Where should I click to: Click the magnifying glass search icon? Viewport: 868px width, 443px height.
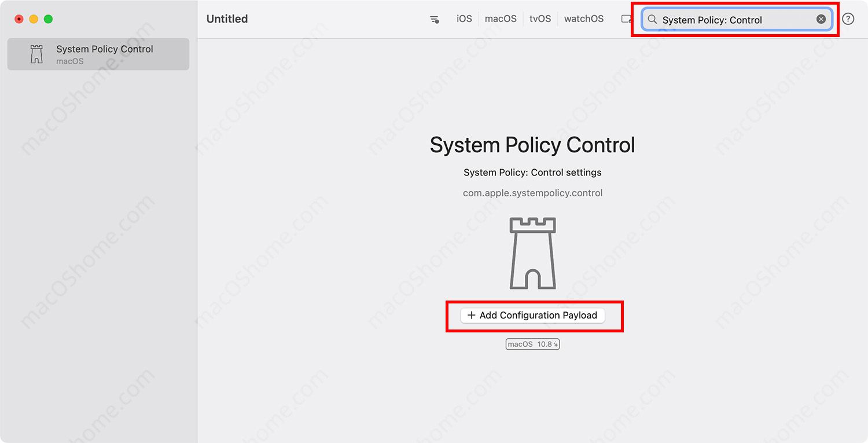coord(652,20)
